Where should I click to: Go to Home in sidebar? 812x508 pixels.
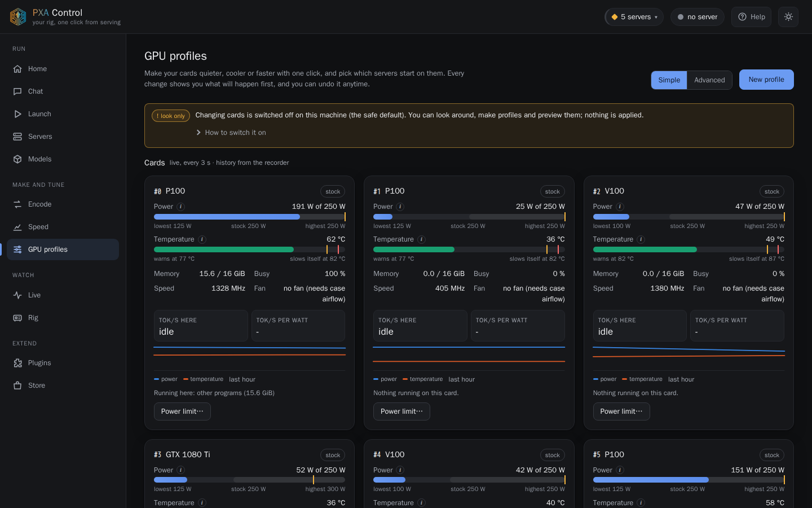[63, 69]
